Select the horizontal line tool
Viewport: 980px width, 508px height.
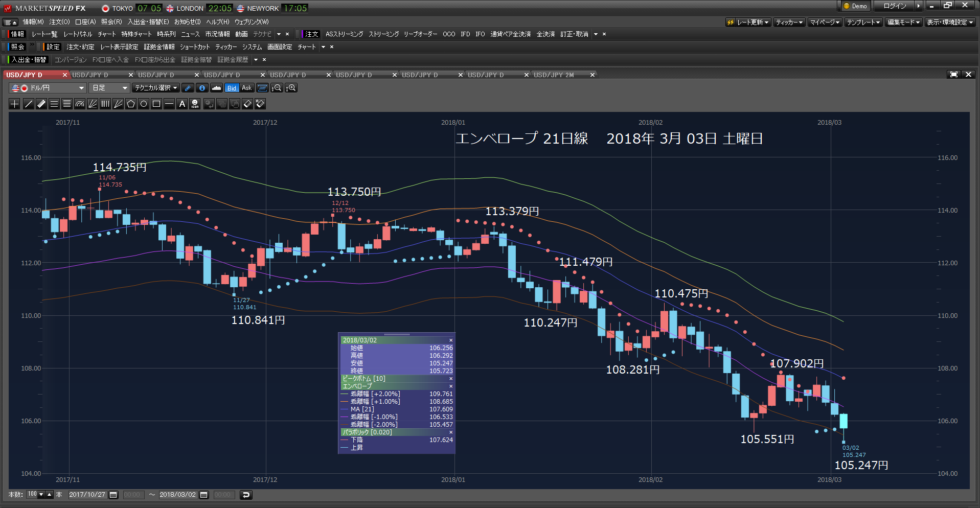tap(169, 104)
